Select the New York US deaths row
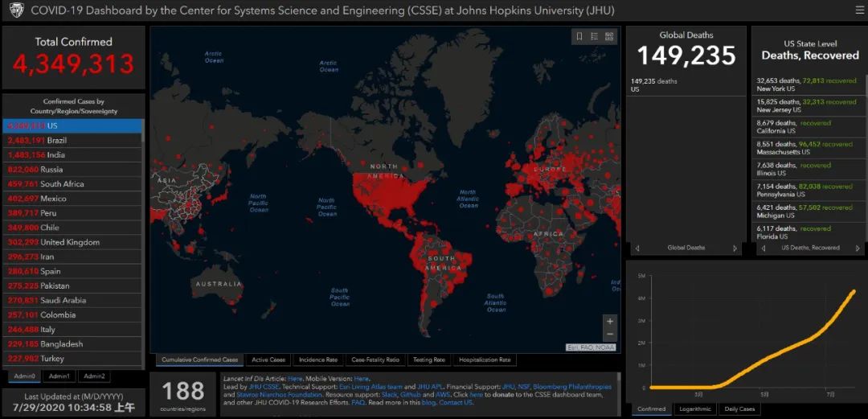The width and height of the screenshot is (868, 419). pyautogui.click(x=809, y=84)
